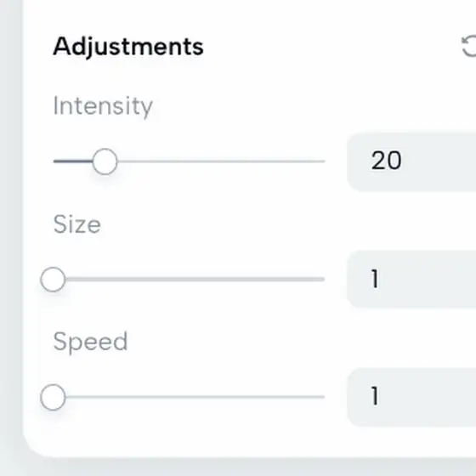This screenshot has width=476, height=476.
Task: Click the Intensity value field showing 20
Action: pos(411,161)
